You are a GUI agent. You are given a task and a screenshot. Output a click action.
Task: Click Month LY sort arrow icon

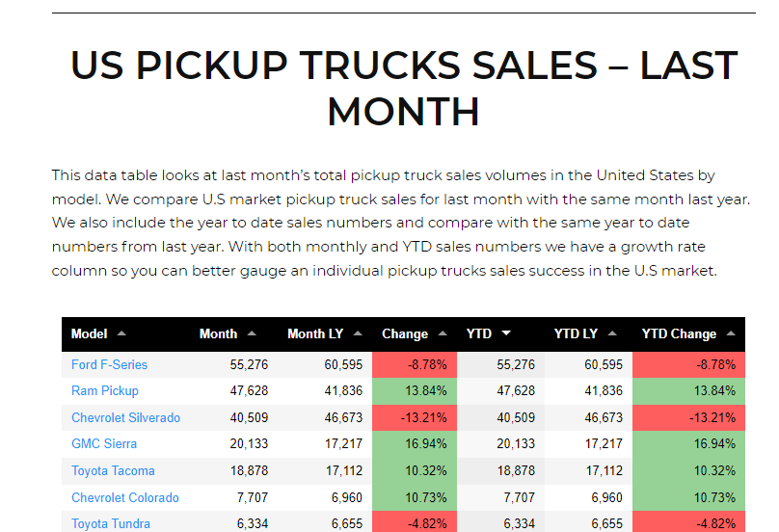(x=358, y=333)
